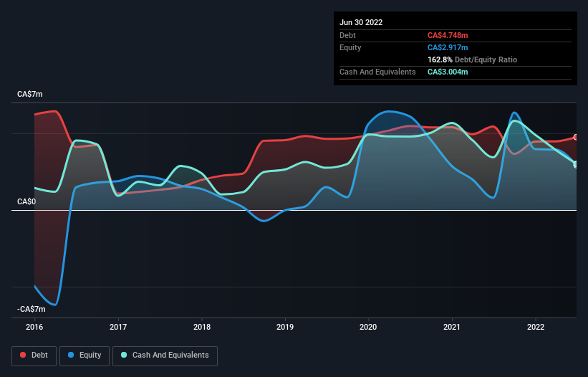
Task: Click the 2021 x-axis label
Action: (x=452, y=327)
